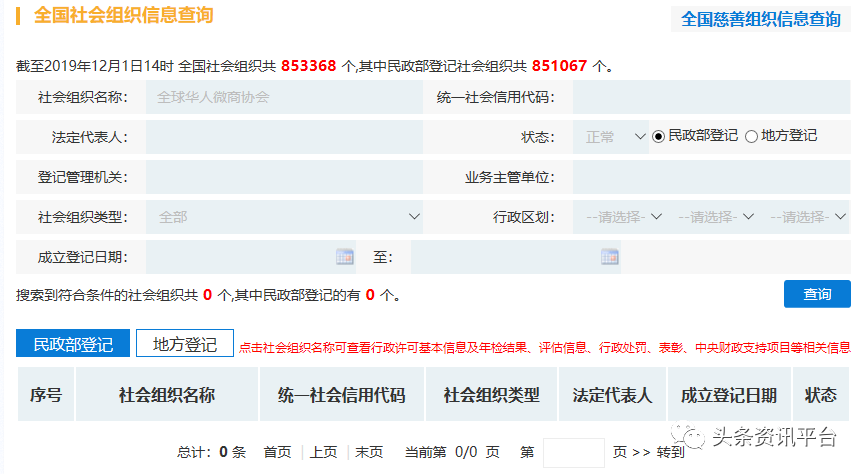
Task: Switch to the 民政部登记 results tab
Action: pos(73,344)
